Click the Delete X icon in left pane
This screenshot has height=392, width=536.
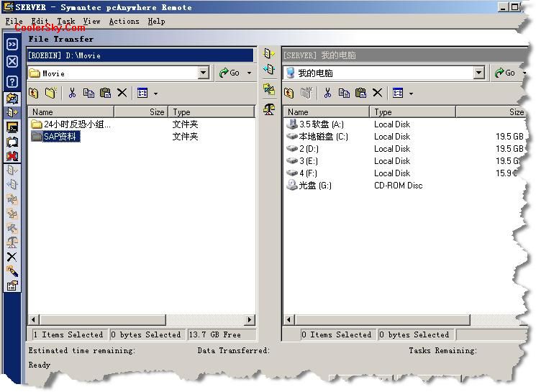[122, 93]
